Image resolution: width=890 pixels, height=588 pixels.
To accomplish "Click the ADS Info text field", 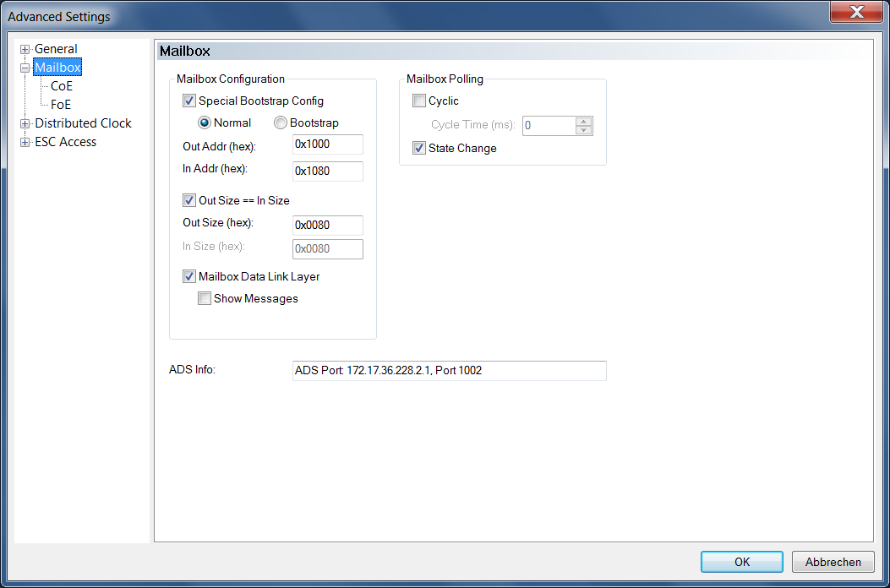I will pyautogui.click(x=450, y=371).
